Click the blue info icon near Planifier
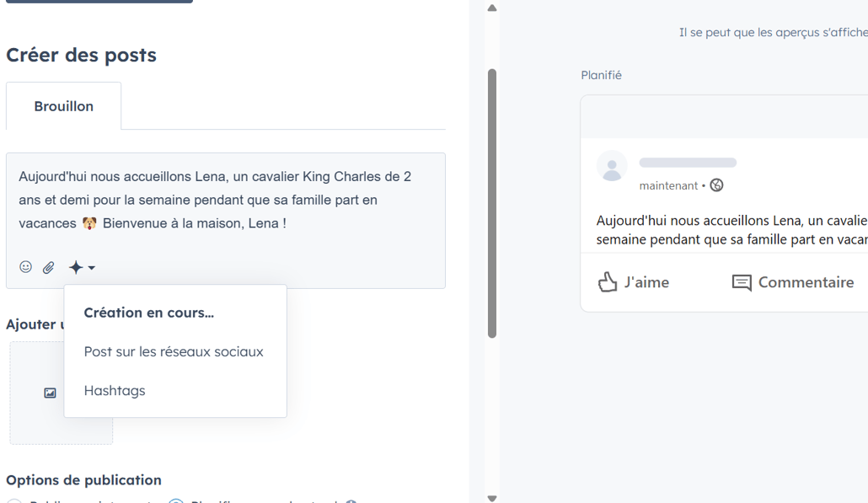Screen dimensions: 868x503 353,500
